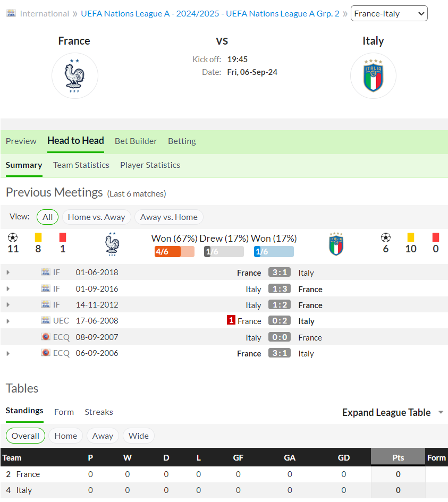Click the Italy shield crest logo
448x502 pixels.
click(x=373, y=76)
